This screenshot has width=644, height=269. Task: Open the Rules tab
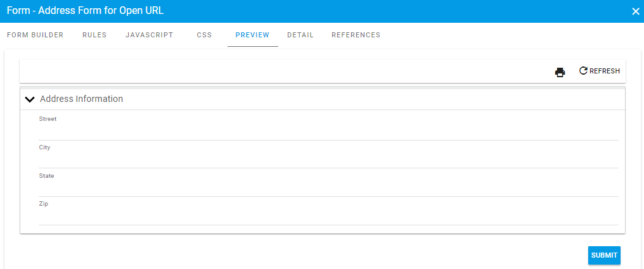94,35
